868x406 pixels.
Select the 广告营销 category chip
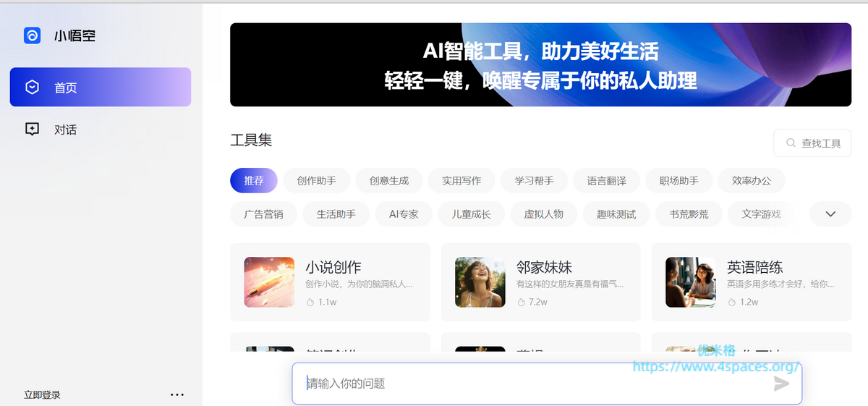coord(263,214)
